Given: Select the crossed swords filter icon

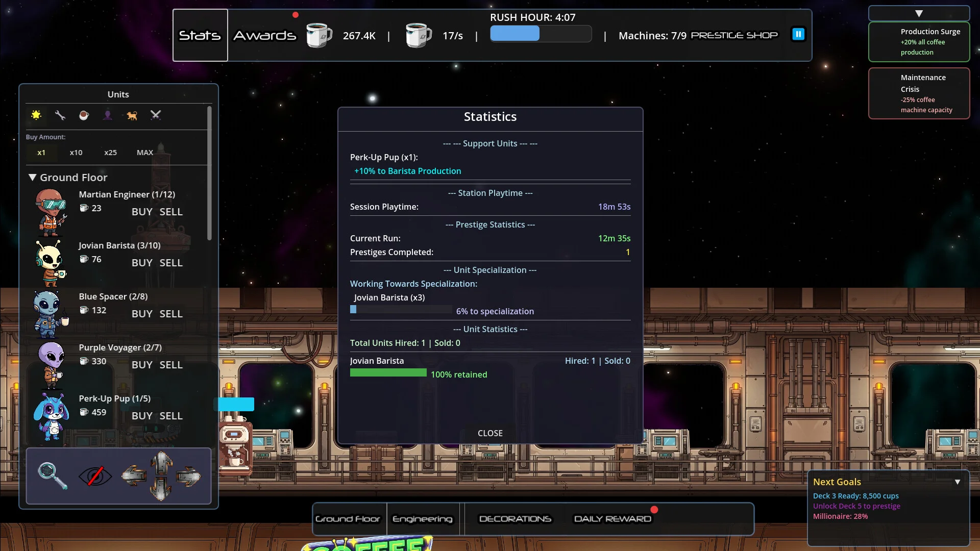Looking at the screenshot, I should [x=156, y=115].
